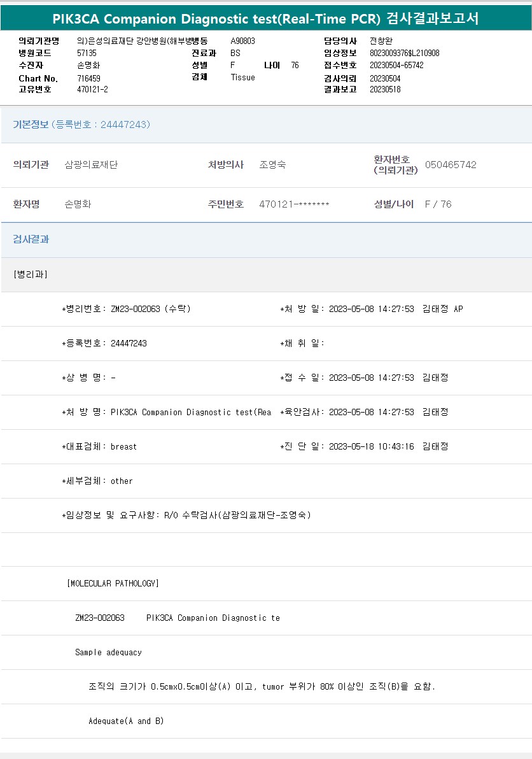Click the 검체 value Tissue
Screen dimensions: 532x759
pos(242,77)
